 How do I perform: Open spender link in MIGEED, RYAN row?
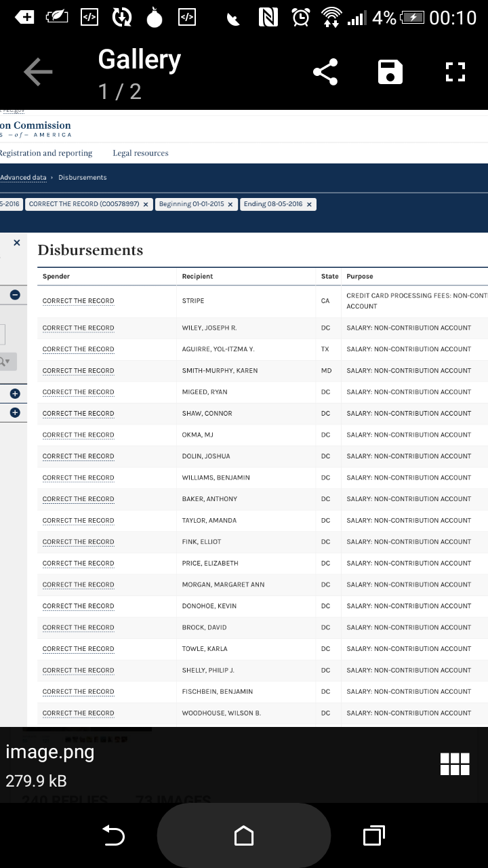pos(78,392)
